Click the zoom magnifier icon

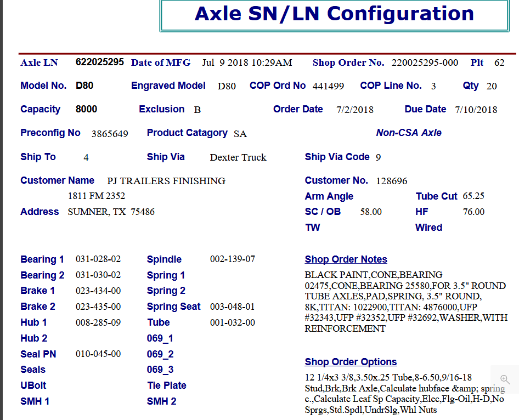[505, 379]
